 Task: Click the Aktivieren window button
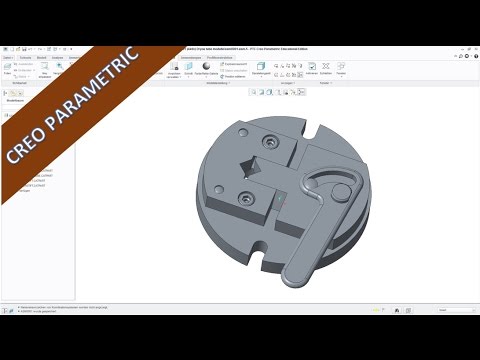point(312,69)
